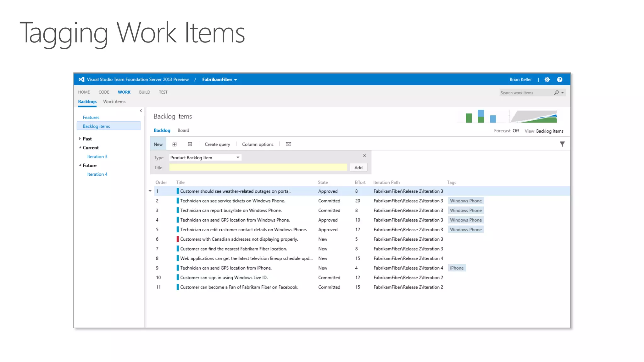Image resolution: width=644 pixels, height=362 pixels.
Task: Click the email envelope icon in toolbar
Action: (x=288, y=144)
